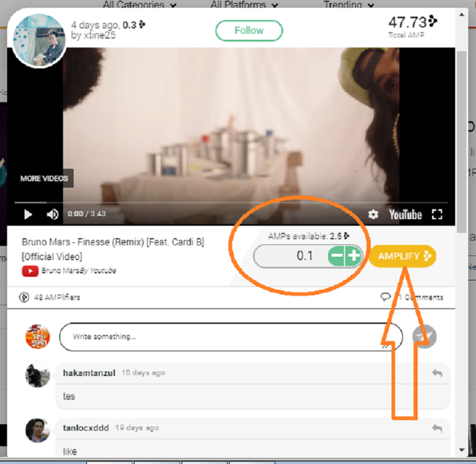Click the red YouTube source icon
Viewport: 476px width, 464px height.
(30, 271)
